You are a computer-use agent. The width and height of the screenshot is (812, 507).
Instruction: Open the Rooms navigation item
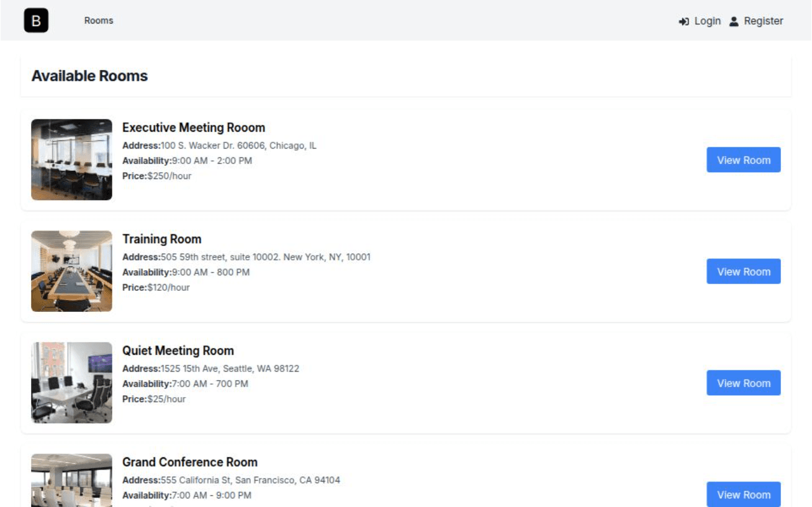click(x=99, y=21)
